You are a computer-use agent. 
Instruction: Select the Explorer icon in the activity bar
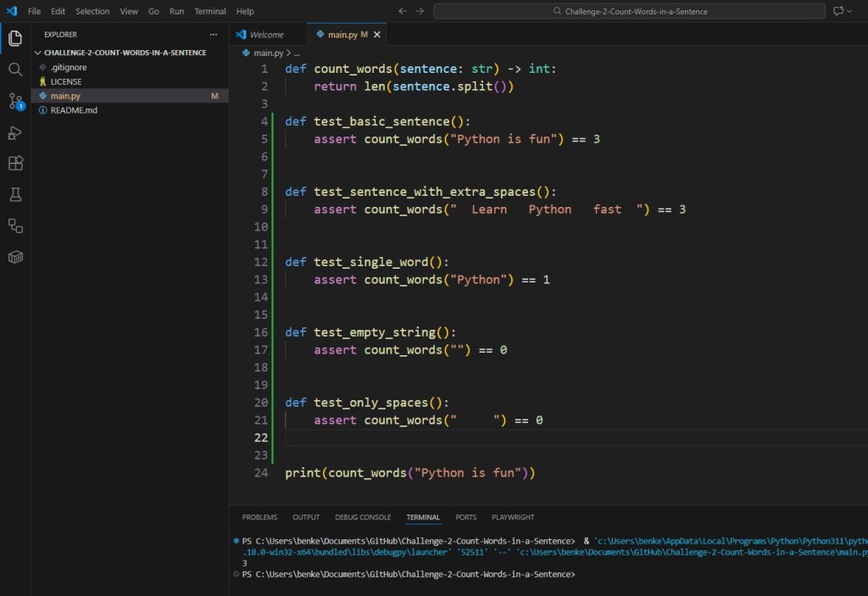pos(14,38)
